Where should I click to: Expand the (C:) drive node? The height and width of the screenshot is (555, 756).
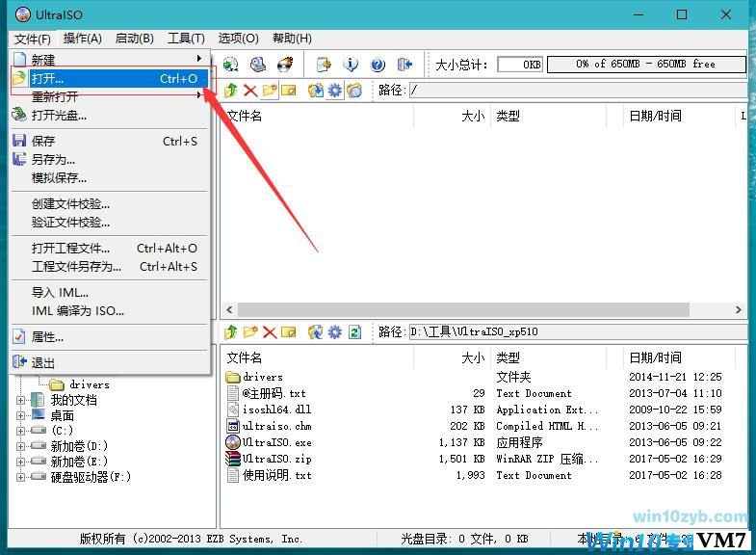tap(20, 430)
